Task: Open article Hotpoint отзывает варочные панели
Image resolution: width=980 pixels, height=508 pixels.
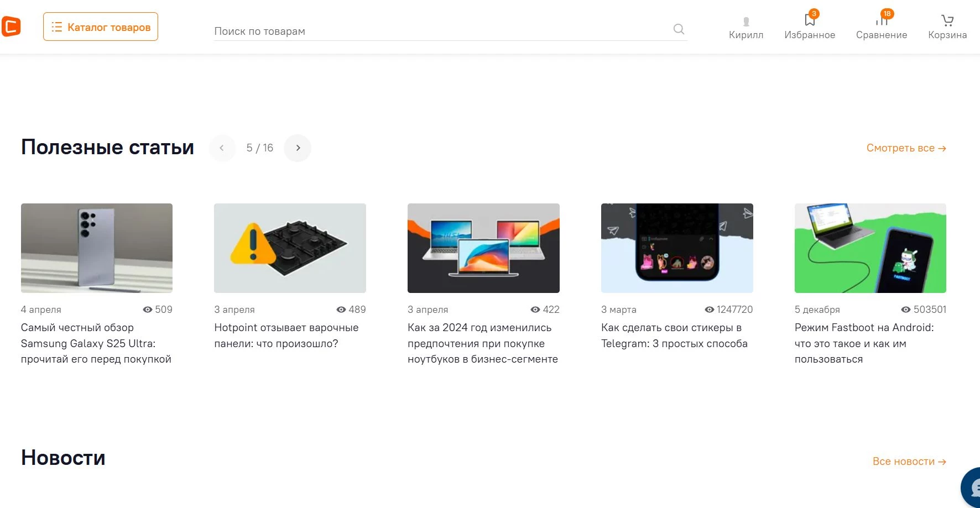Action: [x=286, y=336]
